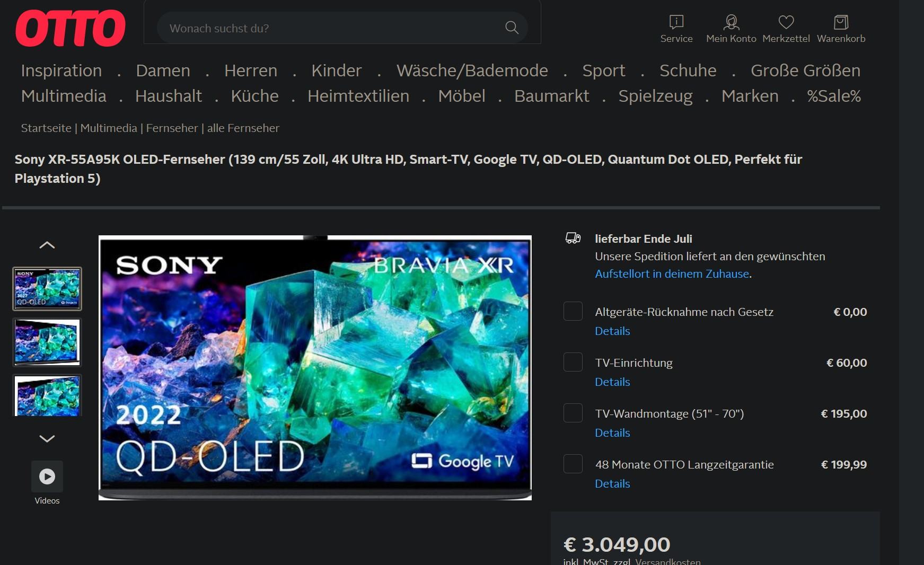924x565 pixels.
Task: Select the second product thumbnail image
Action: tap(47, 342)
